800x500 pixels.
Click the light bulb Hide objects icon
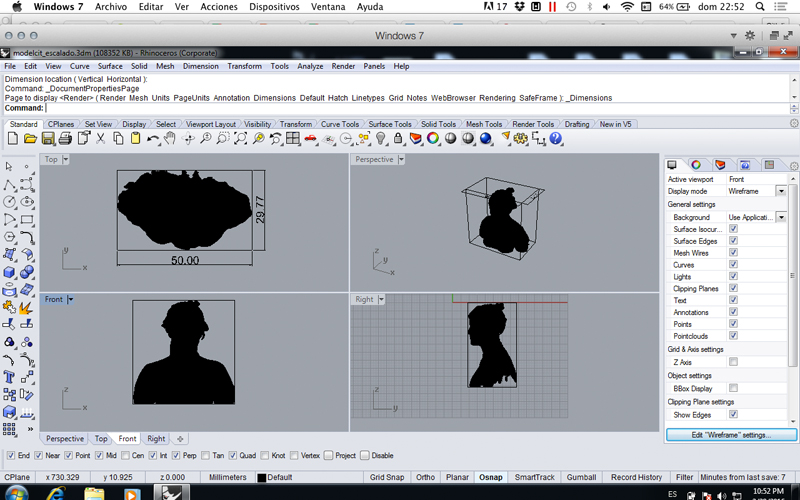point(381,138)
